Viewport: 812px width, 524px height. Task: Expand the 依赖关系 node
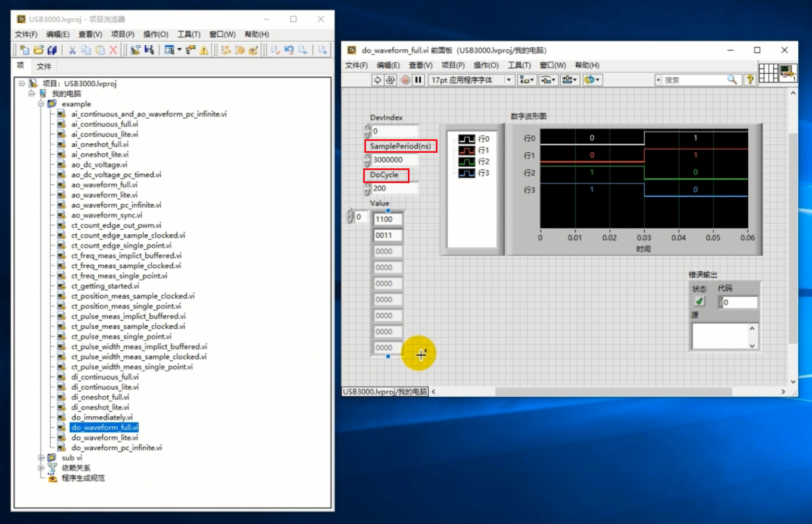tap(42, 468)
